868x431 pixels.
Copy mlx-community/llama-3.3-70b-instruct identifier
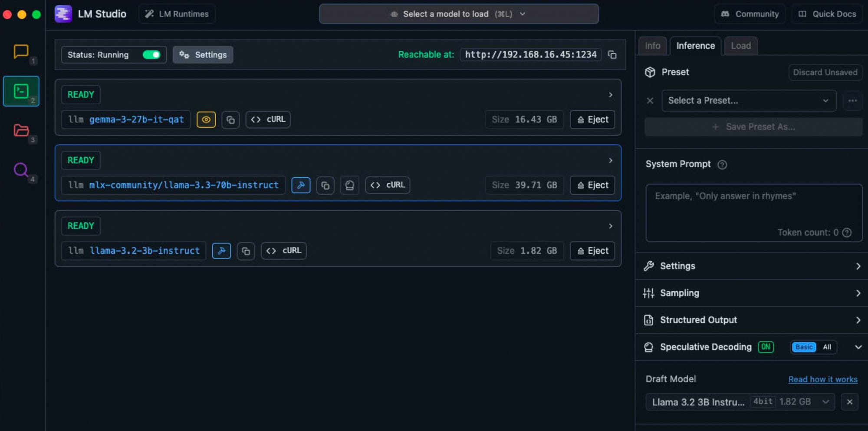pos(325,186)
